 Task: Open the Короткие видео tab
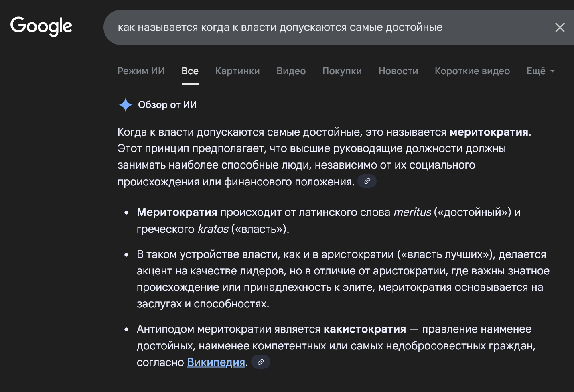pyautogui.click(x=472, y=71)
